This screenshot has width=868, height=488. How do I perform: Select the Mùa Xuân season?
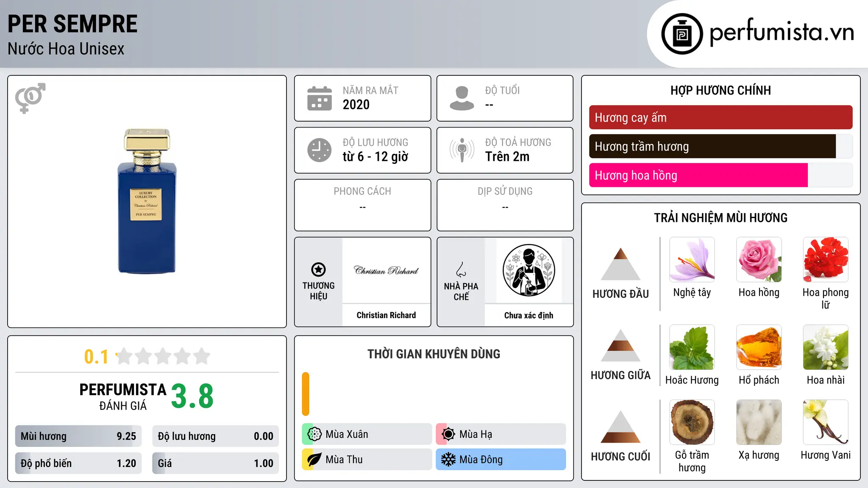[x=367, y=434]
